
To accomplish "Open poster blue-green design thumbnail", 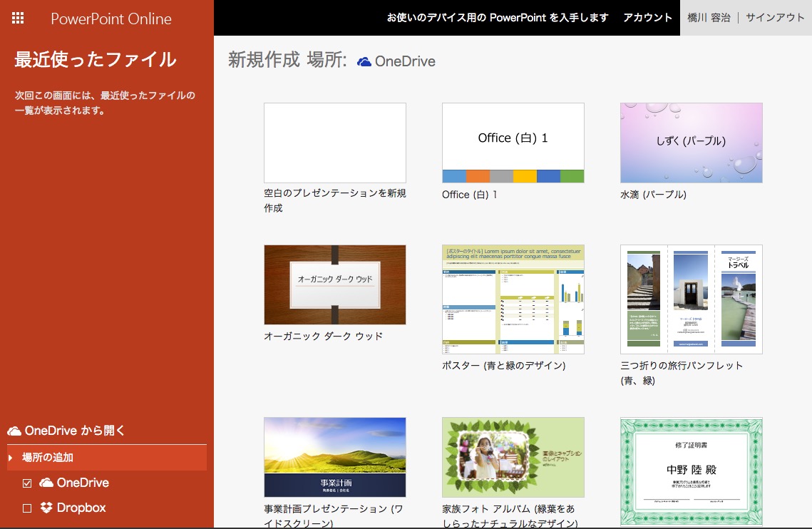I will pos(513,299).
